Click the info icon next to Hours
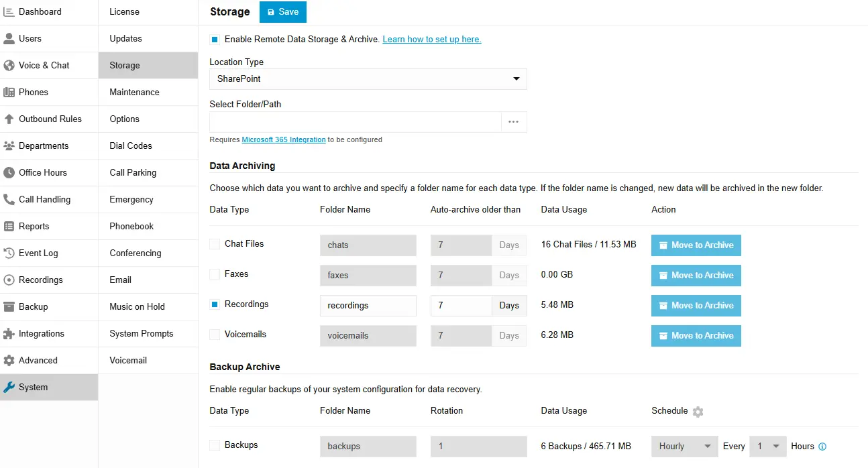The width and height of the screenshot is (868, 468). pyautogui.click(x=822, y=447)
